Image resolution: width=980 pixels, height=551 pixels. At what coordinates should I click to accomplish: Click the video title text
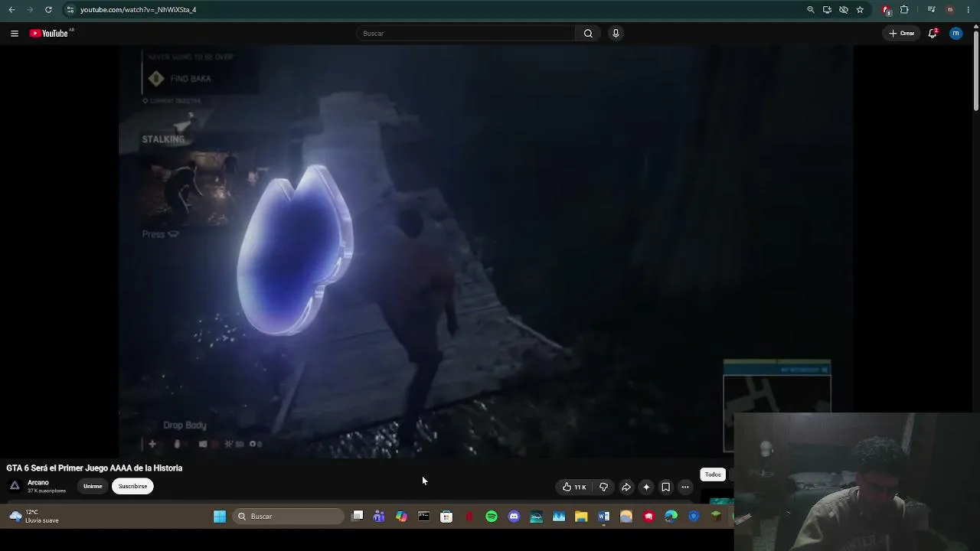coord(94,468)
